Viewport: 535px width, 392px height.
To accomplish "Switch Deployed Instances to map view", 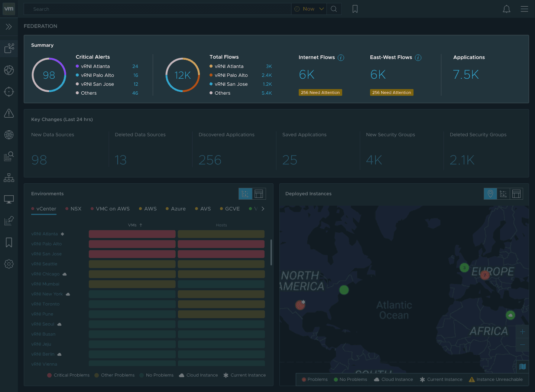I will pos(490,194).
